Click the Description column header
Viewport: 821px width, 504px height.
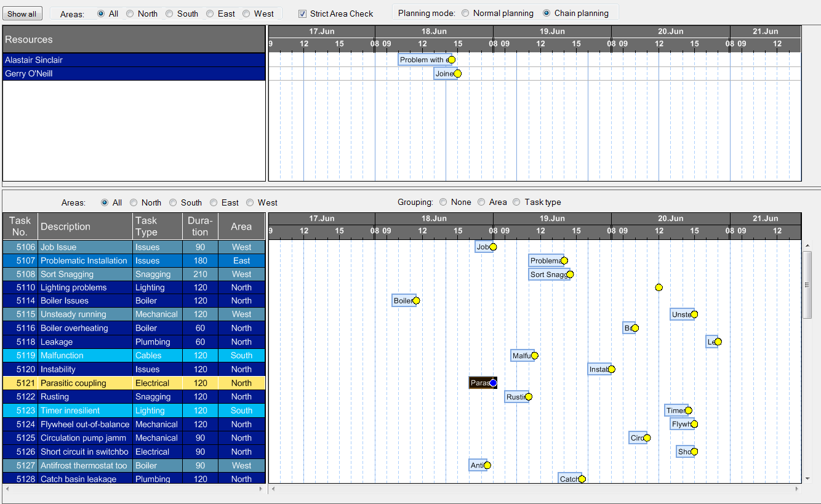click(x=85, y=226)
